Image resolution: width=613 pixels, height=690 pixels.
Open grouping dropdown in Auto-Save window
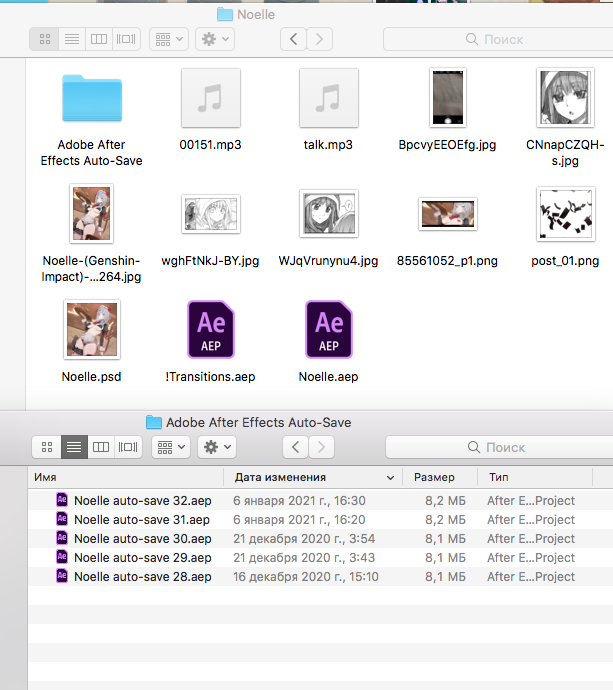[171, 447]
